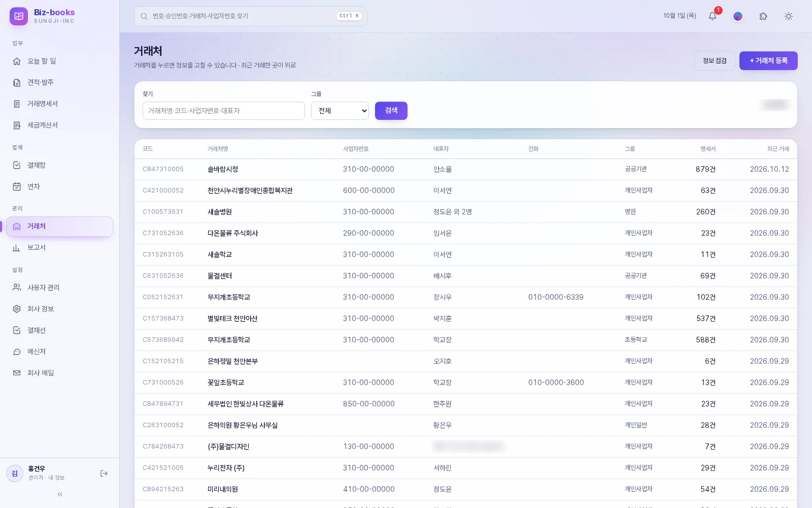
Task: Click code C100573631
Action: coord(163,212)
